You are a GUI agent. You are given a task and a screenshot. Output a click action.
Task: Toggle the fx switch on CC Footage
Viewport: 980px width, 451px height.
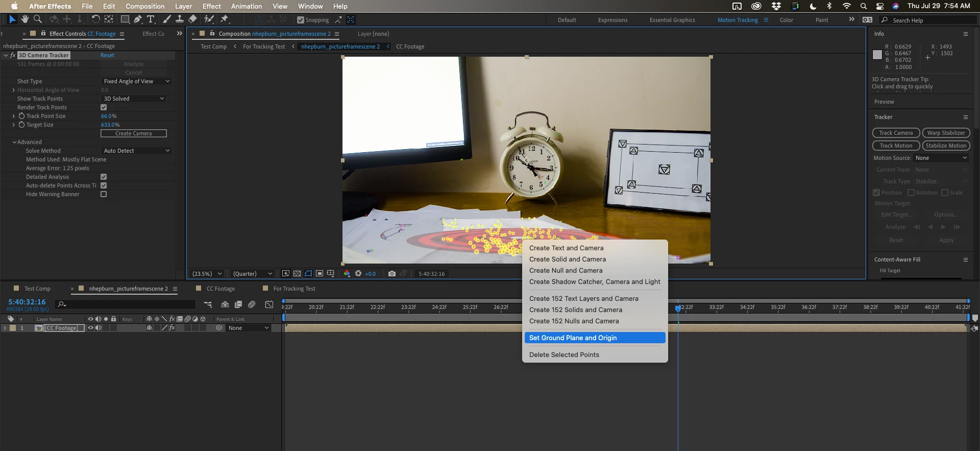pos(172,328)
